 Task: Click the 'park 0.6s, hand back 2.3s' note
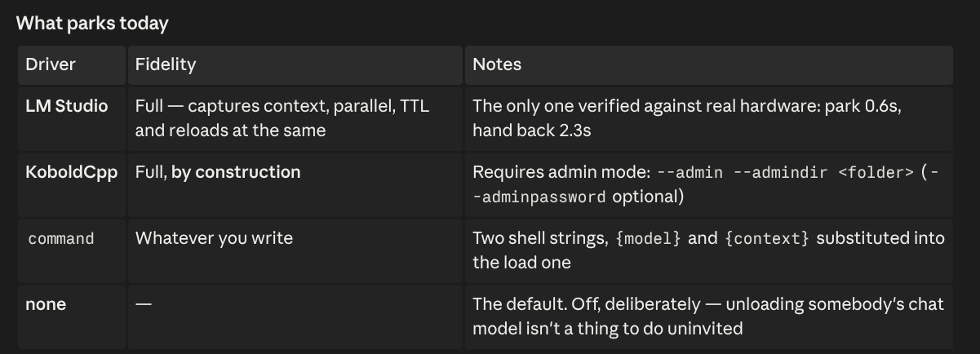point(686,118)
